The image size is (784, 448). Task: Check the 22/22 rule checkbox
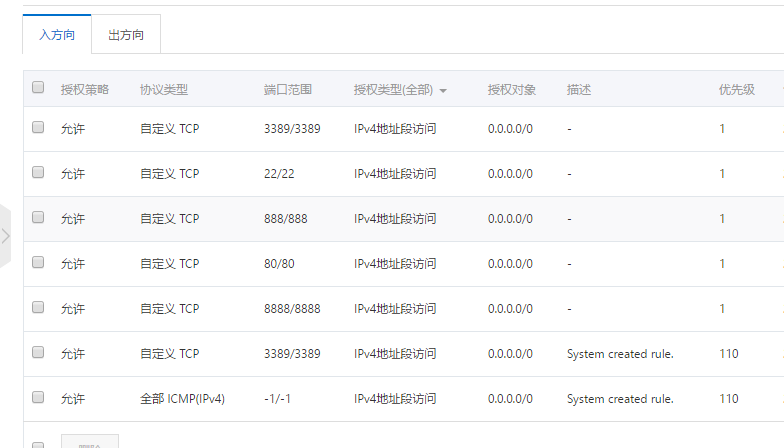pyautogui.click(x=38, y=172)
